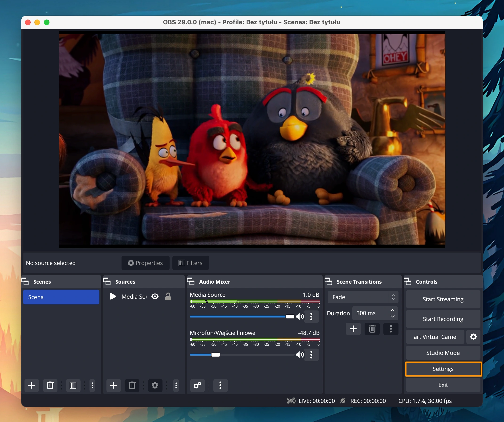Screen dimensions: 504x422
Task: Add a new source with plus icon
Action: 113,385
